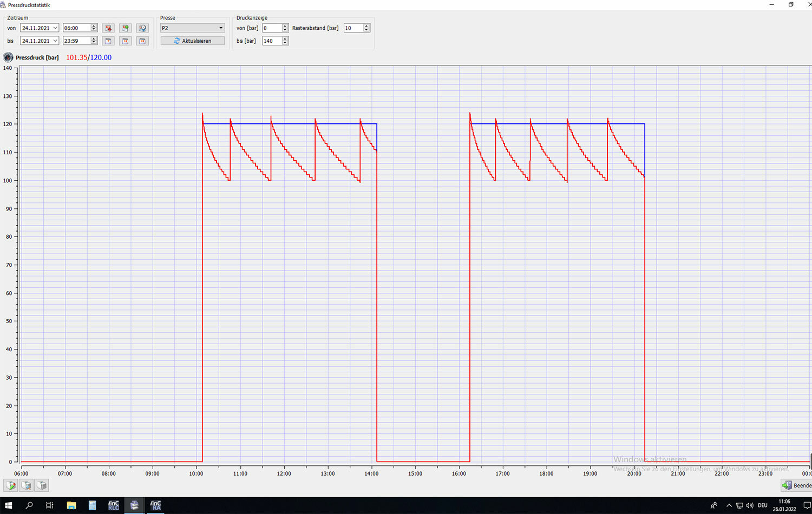Click the calendar icon with green arrow
Viewport: 812px width, 514px height.
click(126, 28)
